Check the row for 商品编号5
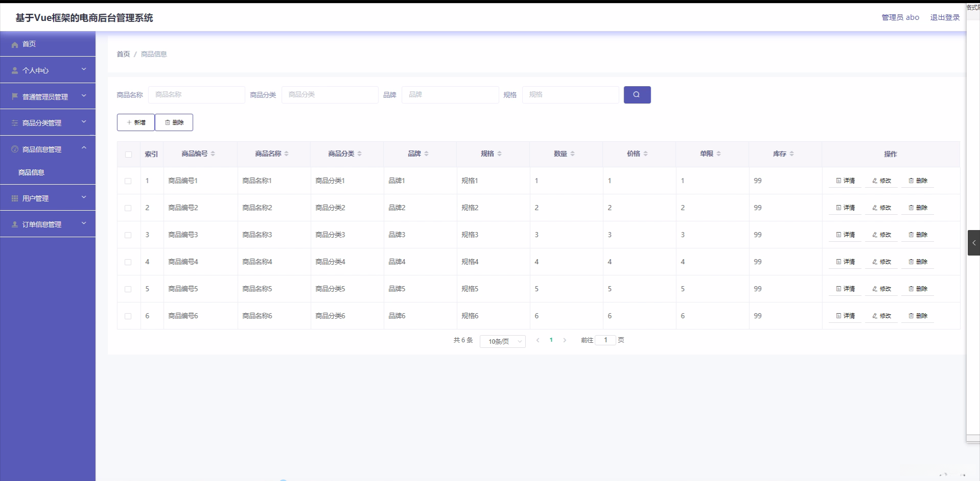Screen dimensions: 980x481 [x=128, y=289]
